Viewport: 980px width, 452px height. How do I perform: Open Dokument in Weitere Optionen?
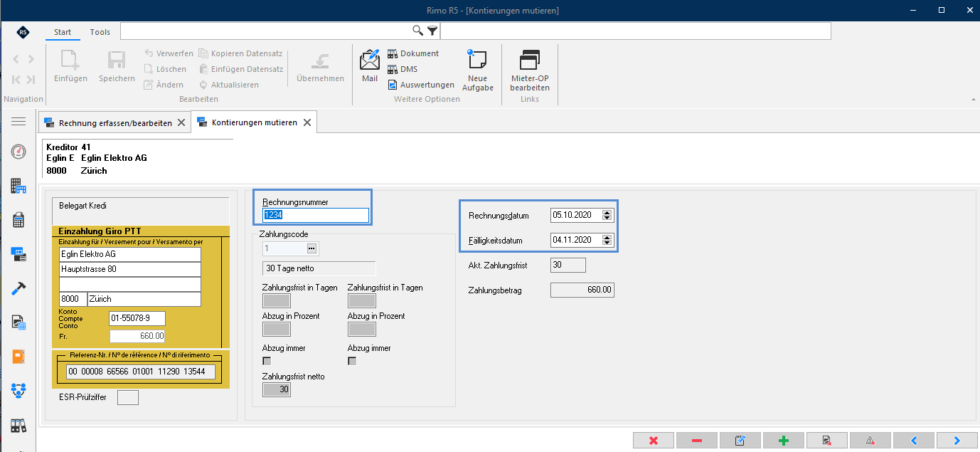point(413,53)
